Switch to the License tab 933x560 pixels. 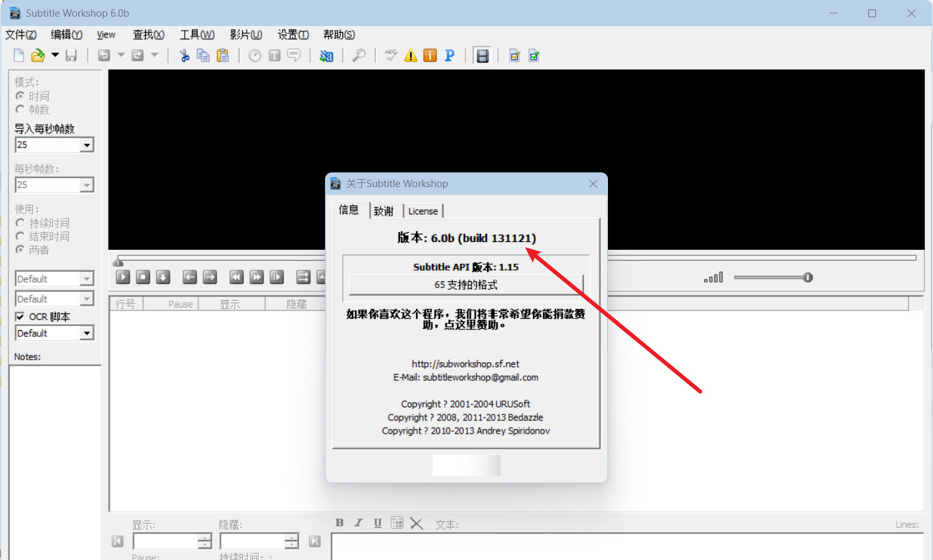pyautogui.click(x=423, y=211)
